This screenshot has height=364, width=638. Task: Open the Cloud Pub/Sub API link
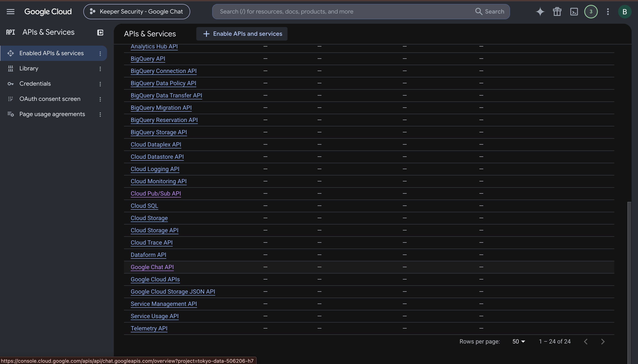pyautogui.click(x=156, y=193)
